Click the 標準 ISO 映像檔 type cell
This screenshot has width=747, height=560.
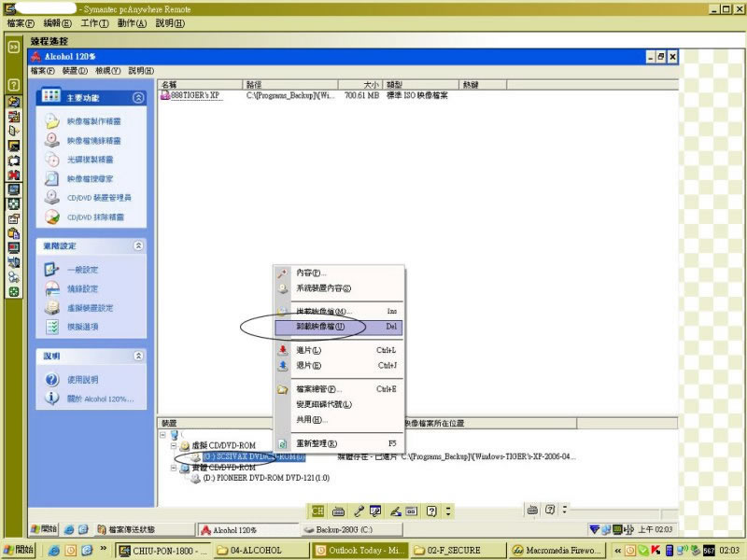tap(416, 95)
